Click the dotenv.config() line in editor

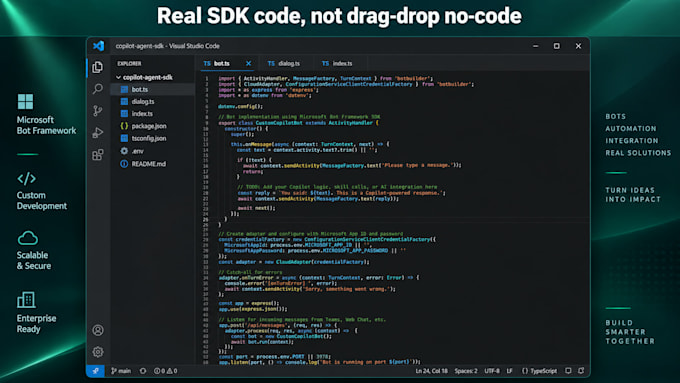click(x=241, y=106)
